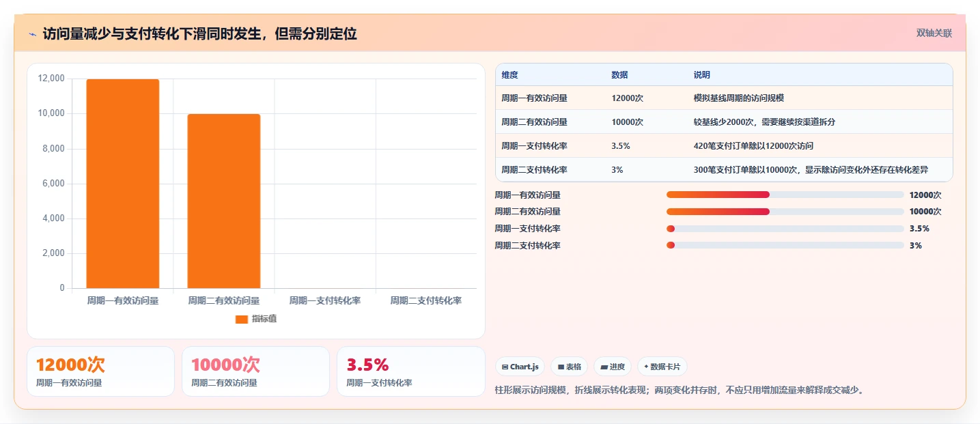This screenshot has height=424, width=980.
Task: Click progress list label 周期二有效访问量
Action: pos(527,212)
